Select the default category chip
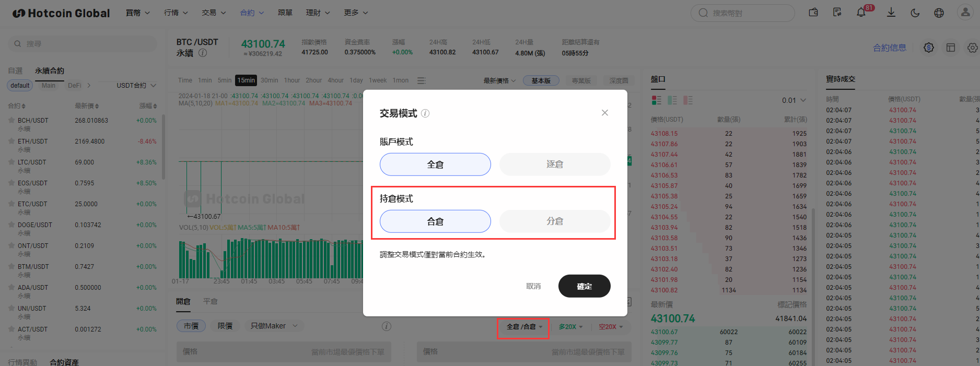The width and height of the screenshot is (980, 366). 20,86
